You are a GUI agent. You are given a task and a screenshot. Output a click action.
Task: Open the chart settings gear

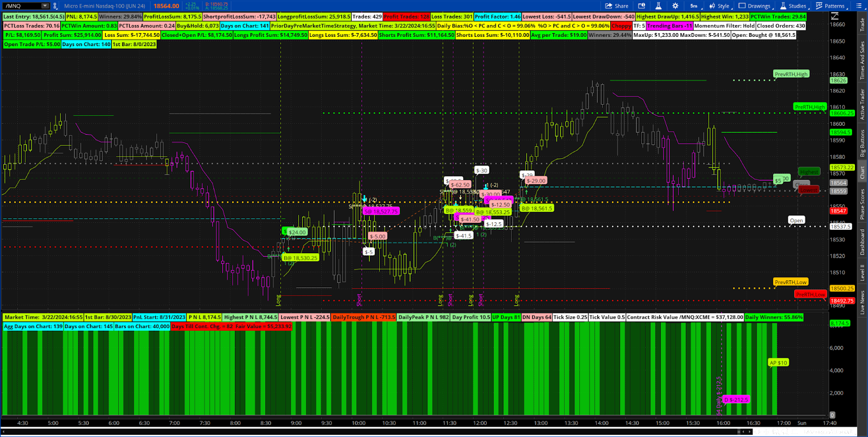[675, 6]
